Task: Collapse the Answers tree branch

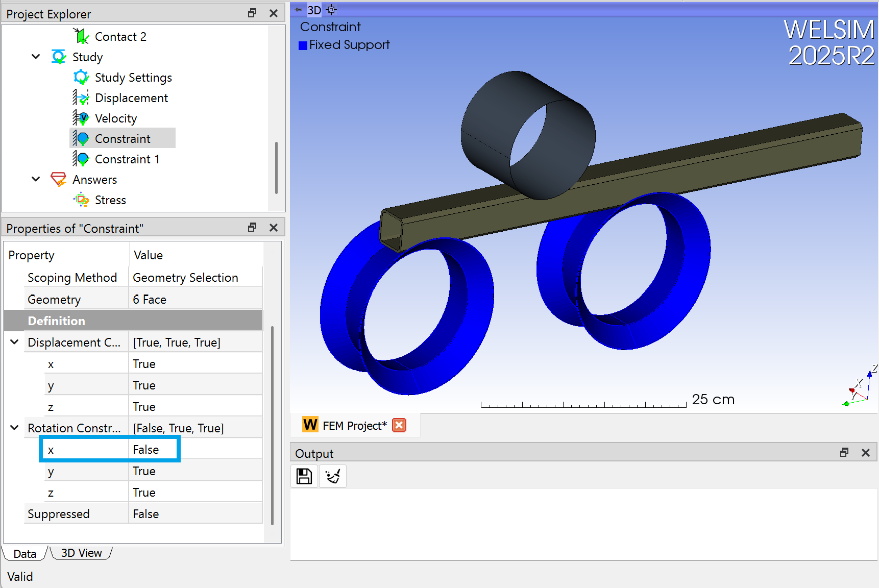Action: pos(35,179)
